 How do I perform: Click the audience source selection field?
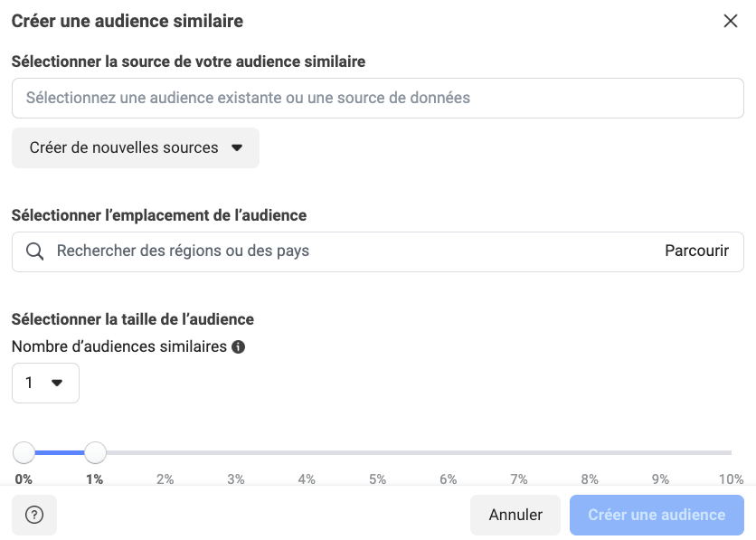coord(378,98)
